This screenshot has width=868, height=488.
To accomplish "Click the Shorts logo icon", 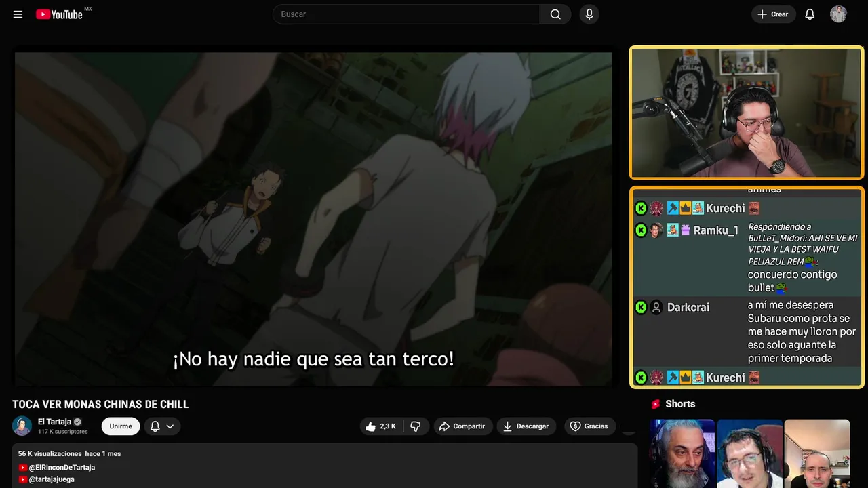I will [x=656, y=404].
